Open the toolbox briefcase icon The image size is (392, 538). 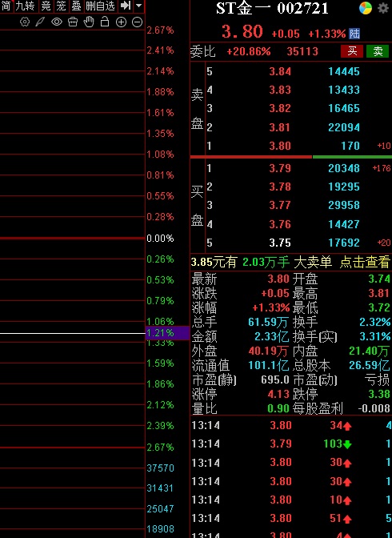pyautogui.click(x=73, y=22)
